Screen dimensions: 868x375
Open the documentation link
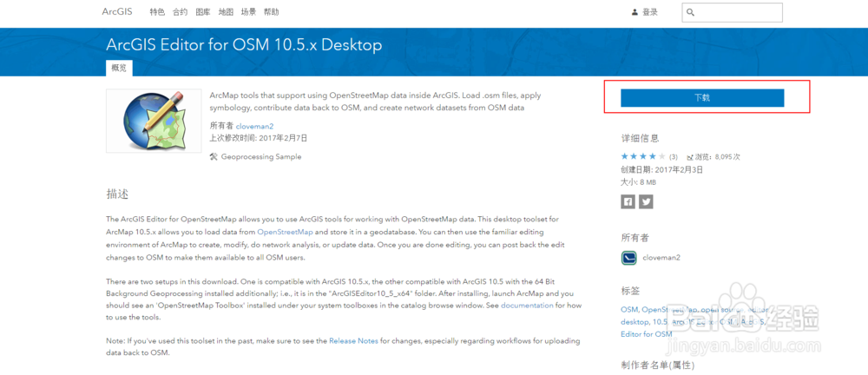click(527, 306)
